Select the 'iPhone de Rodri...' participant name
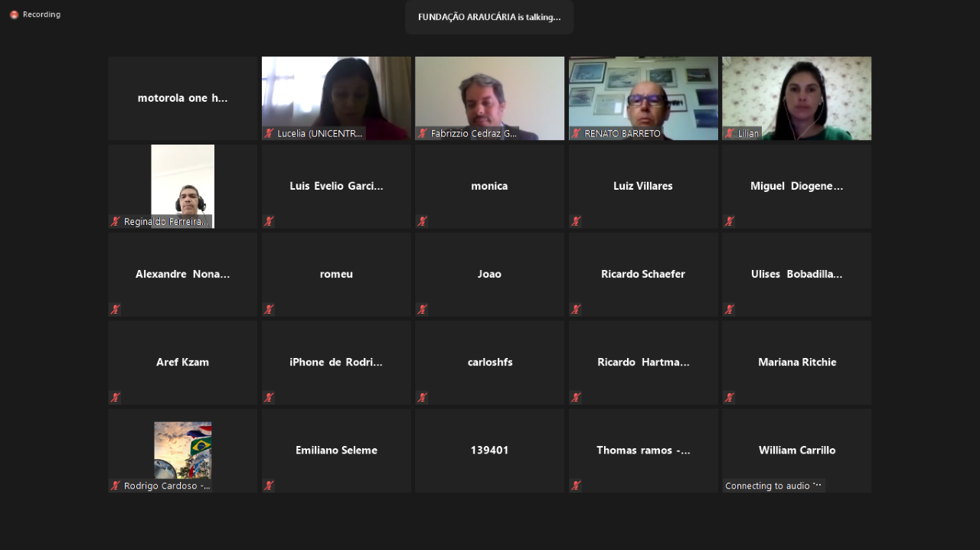 [x=336, y=362]
